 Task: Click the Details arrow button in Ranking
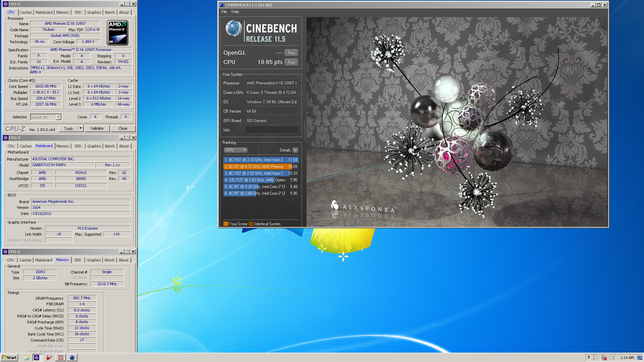click(x=295, y=150)
